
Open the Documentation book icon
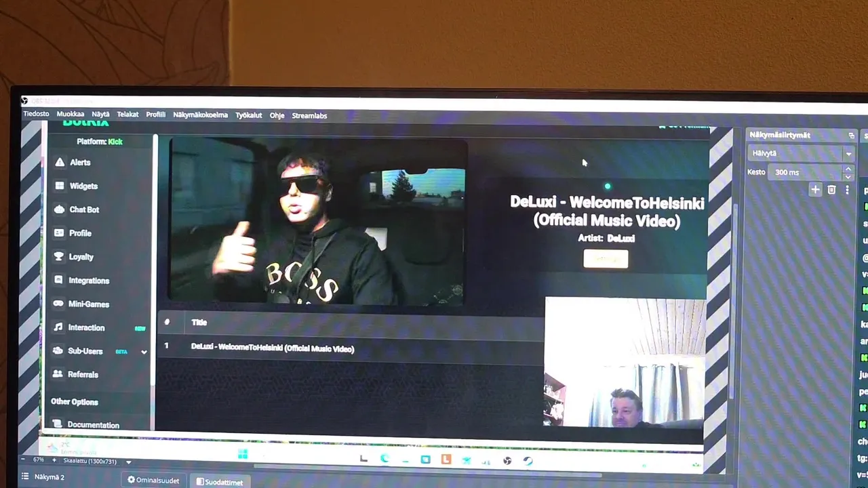click(58, 424)
